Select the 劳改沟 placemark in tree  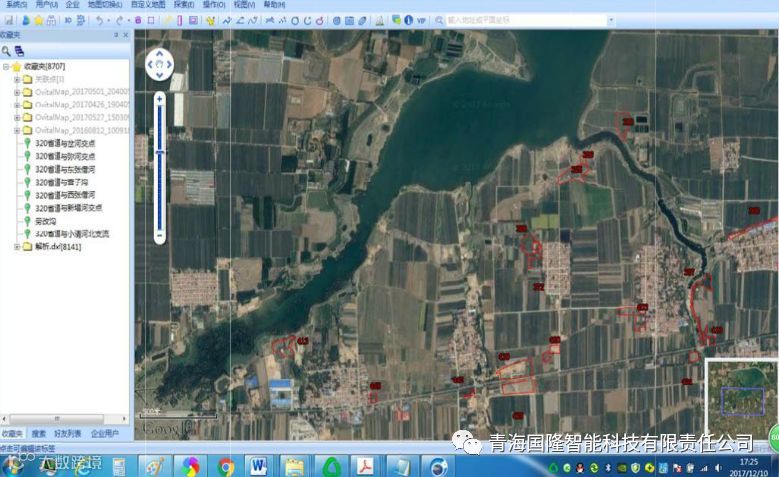pos(45,221)
